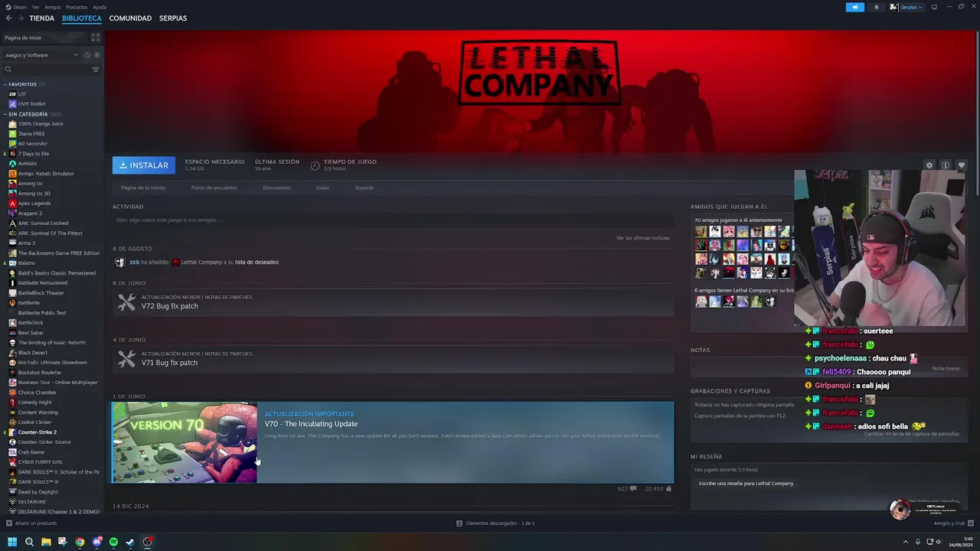The width and height of the screenshot is (980, 551).
Task: Open File Explorer from taskbar
Action: [46, 542]
